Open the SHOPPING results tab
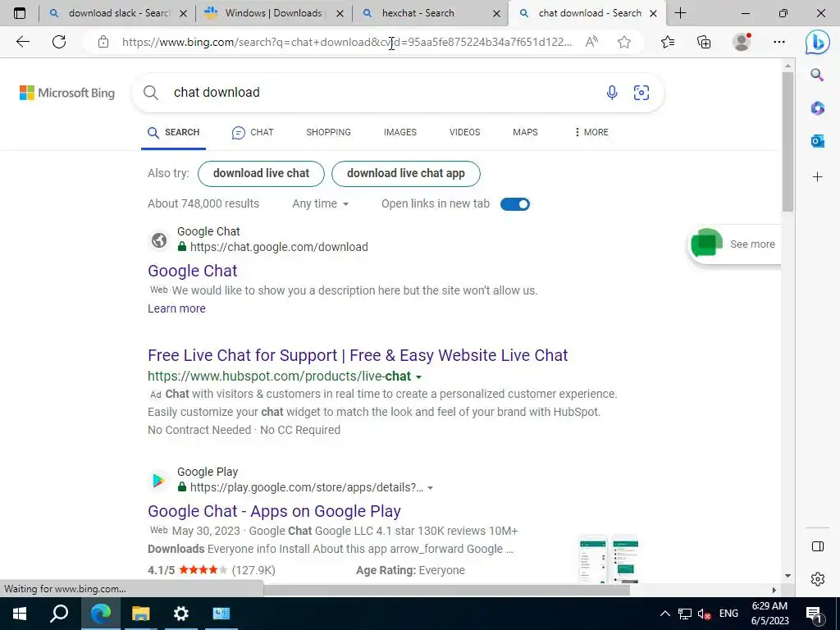Screen dimensions: 840x630 pos(328,132)
